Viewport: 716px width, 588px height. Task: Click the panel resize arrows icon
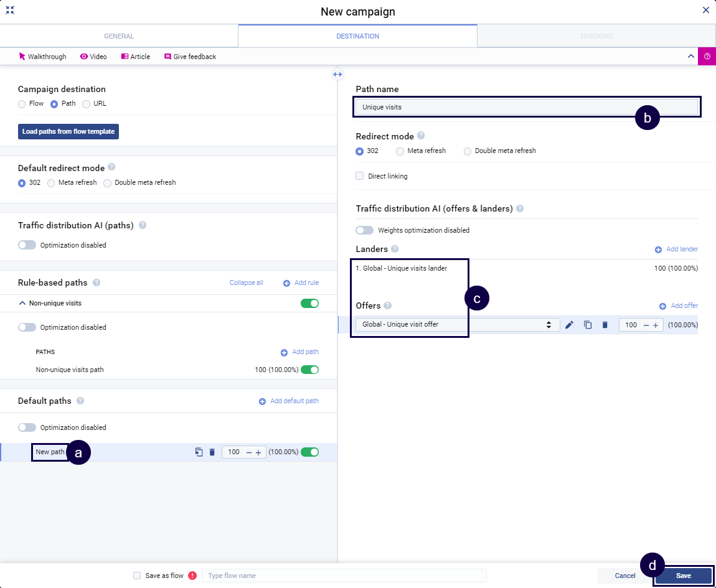click(337, 74)
